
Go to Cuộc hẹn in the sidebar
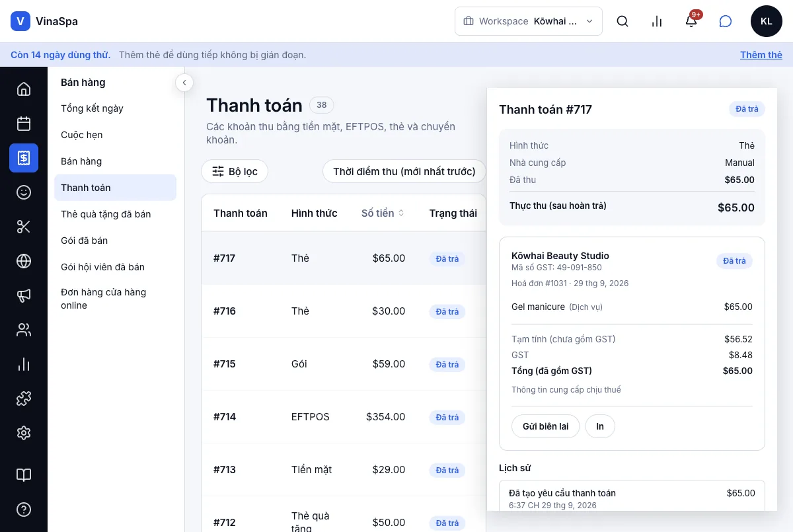point(115,135)
